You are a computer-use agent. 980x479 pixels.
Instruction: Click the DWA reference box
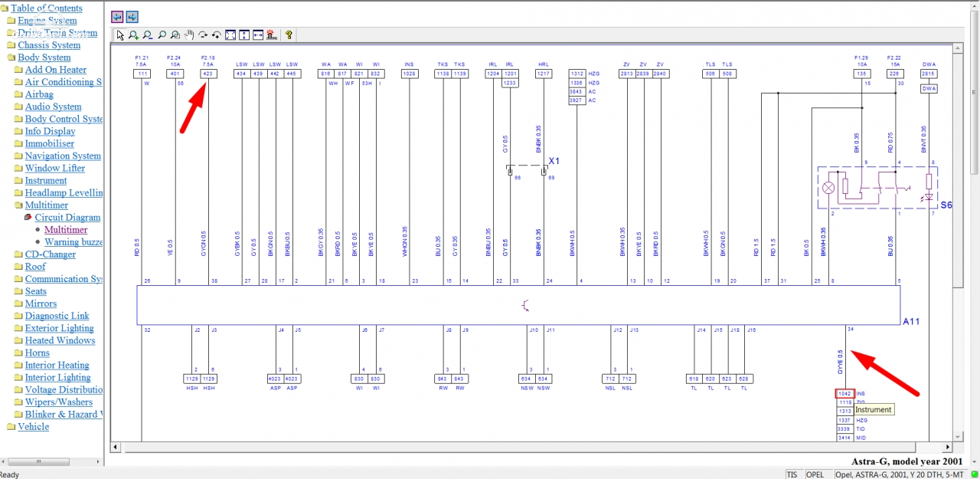[x=929, y=88]
